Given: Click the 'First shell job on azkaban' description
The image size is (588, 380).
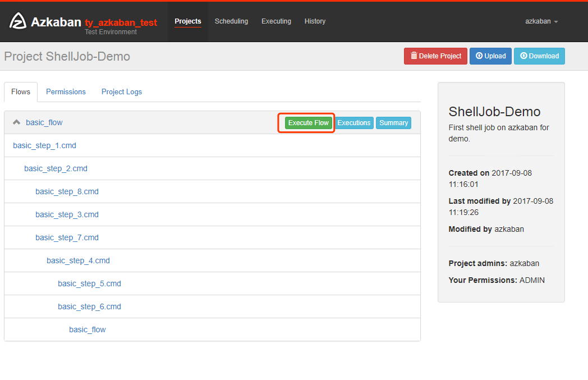Looking at the screenshot, I should coord(499,133).
